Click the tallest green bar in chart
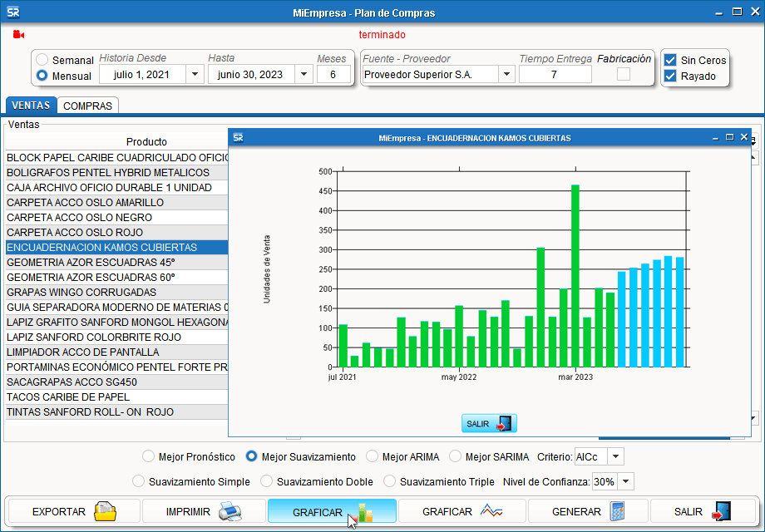The height and width of the screenshot is (532, 765). pyautogui.click(x=575, y=276)
